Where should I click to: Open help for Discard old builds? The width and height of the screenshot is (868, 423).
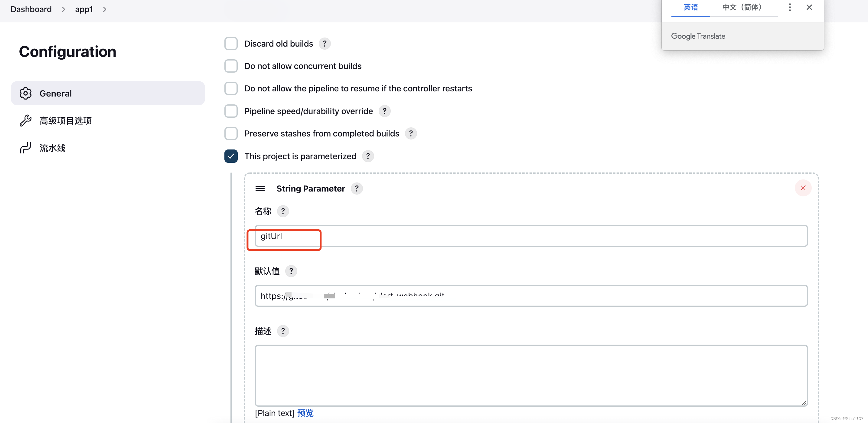coord(325,44)
